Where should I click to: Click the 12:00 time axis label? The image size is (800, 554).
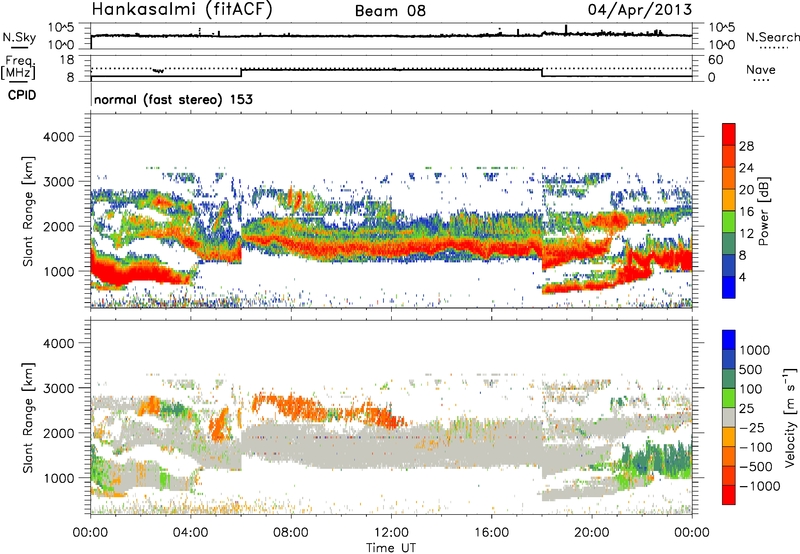click(x=391, y=533)
